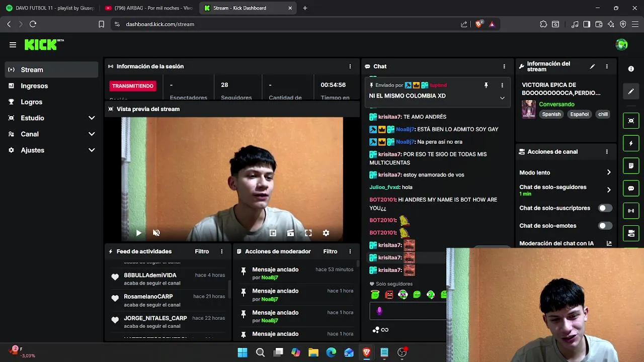The image size is (644, 362).
Task: Open the preview player settings gear
Action: 326,233
